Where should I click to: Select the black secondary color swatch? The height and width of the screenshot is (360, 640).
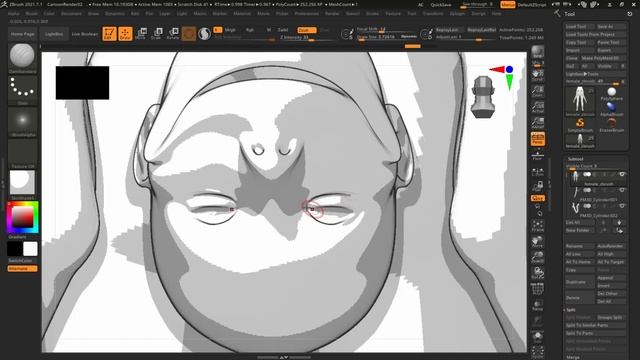pyautogui.click(x=15, y=249)
